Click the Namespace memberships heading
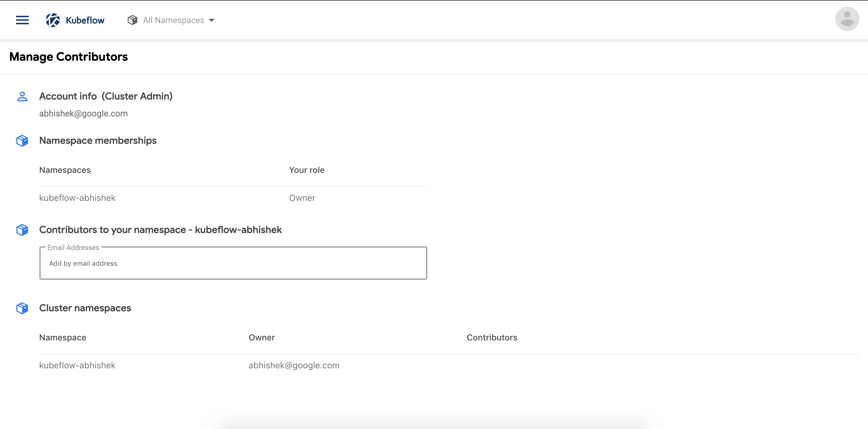This screenshot has width=868, height=429. pos(98,141)
